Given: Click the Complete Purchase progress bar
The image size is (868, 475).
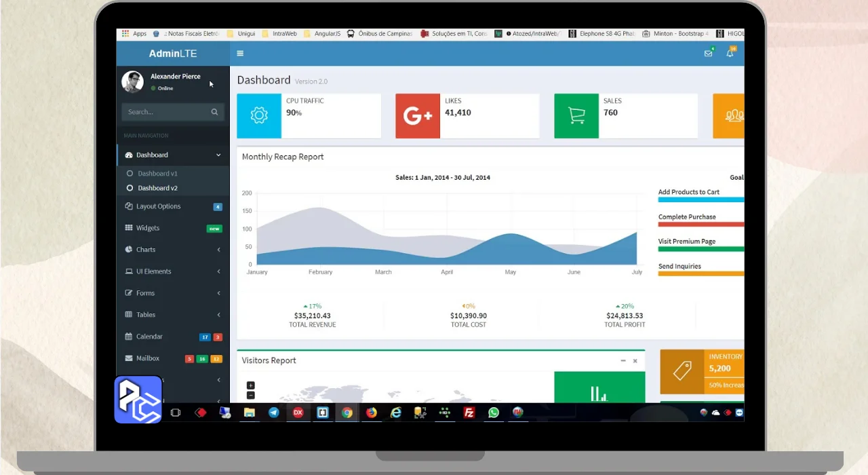Looking at the screenshot, I should pyautogui.click(x=701, y=225).
